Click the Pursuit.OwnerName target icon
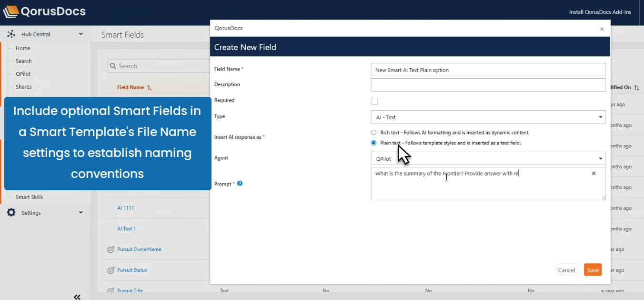The height and width of the screenshot is (300, 644). pyautogui.click(x=111, y=249)
